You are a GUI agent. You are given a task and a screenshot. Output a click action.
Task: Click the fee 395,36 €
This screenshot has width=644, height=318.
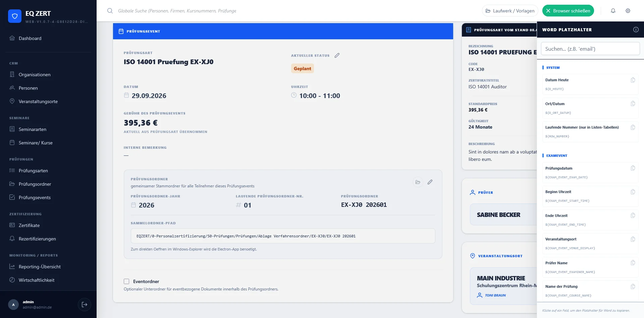pyautogui.click(x=141, y=123)
